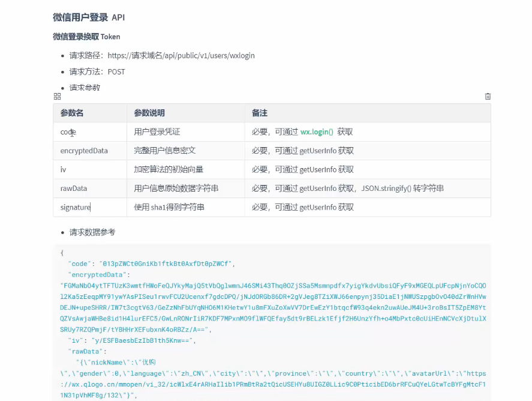Click the remark cell in the iv row
The image size is (532, 401).
coord(368,169)
